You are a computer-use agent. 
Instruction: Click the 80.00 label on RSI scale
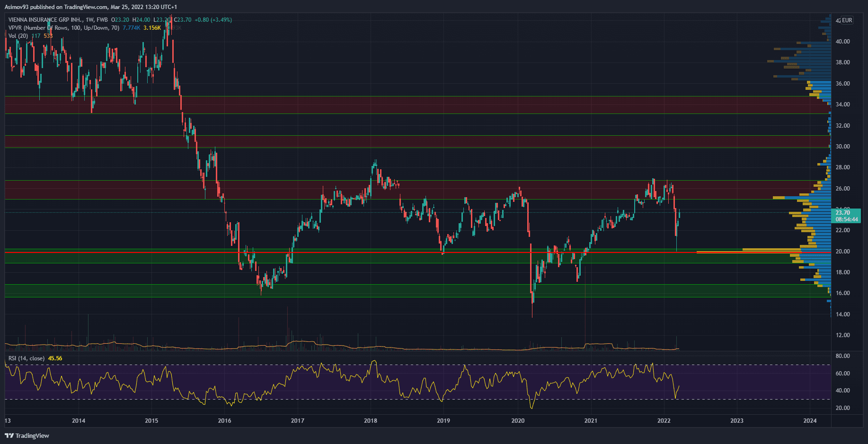[x=842, y=356]
